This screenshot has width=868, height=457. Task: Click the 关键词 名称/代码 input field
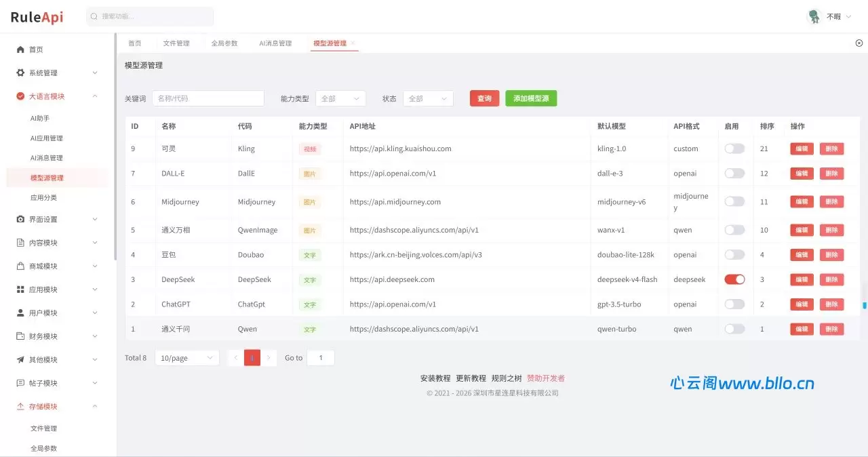pos(208,98)
